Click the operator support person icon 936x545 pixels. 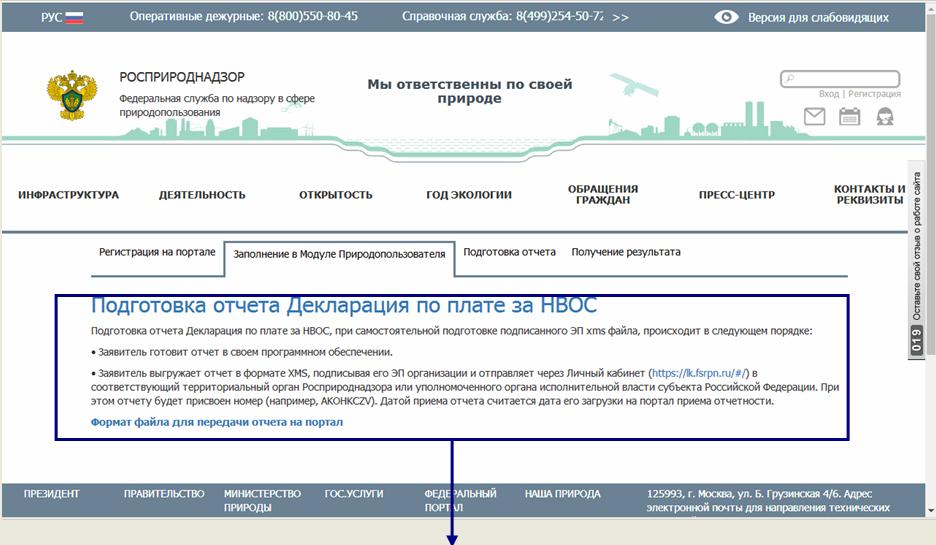point(884,117)
